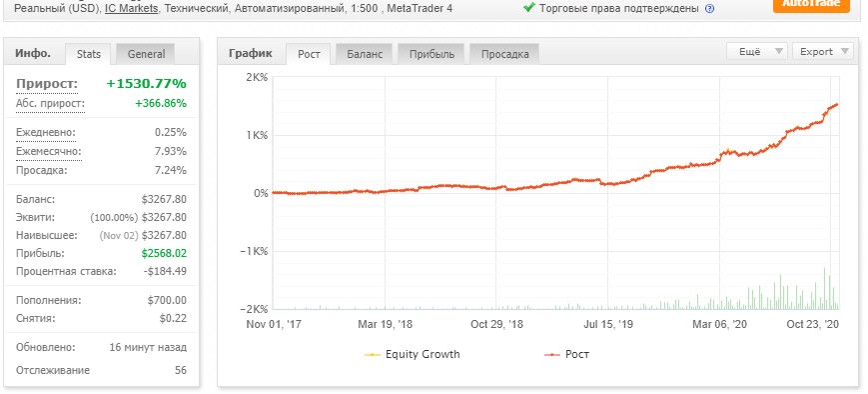Click the Mar 06, '20 axis label
Image resolution: width=868 pixels, height=394 pixels.
[719, 324]
